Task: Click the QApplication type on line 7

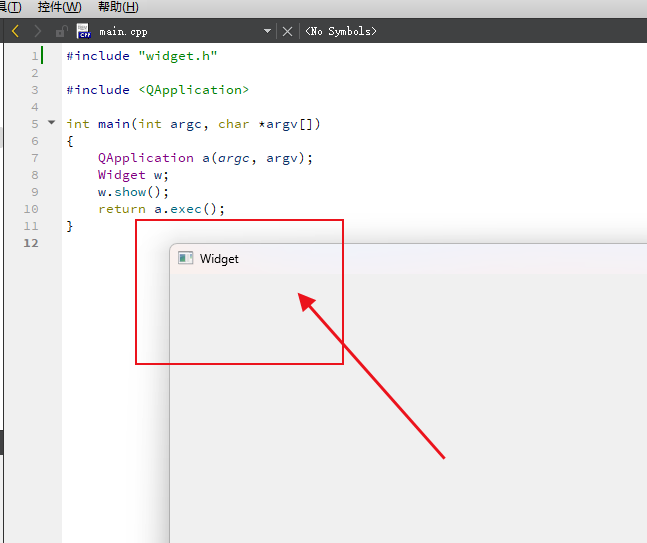Action: point(146,158)
